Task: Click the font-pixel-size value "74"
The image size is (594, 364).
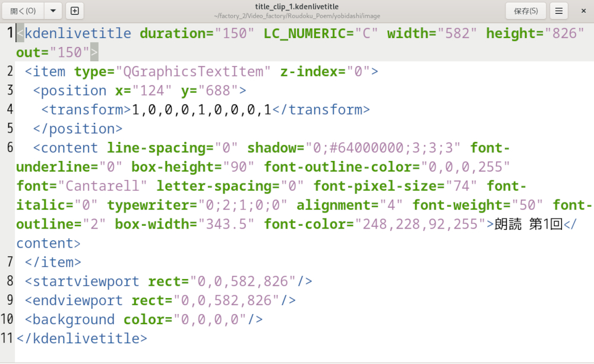Action: [x=462, y=186]
